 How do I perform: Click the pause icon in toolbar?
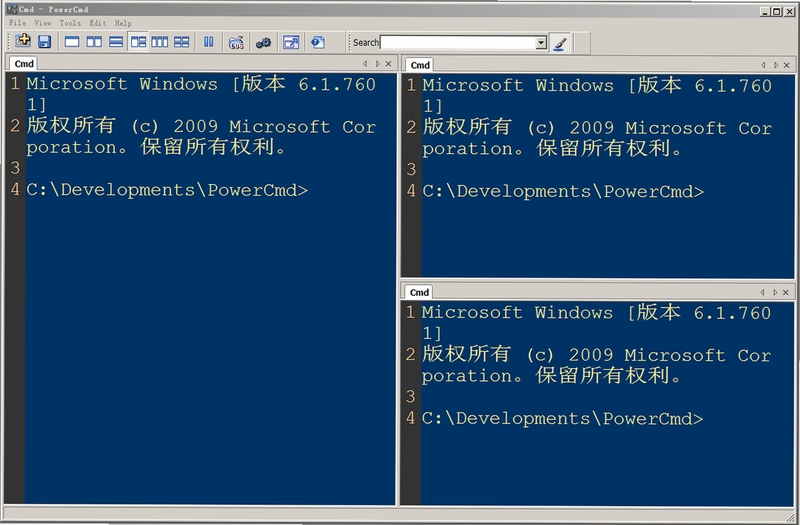coord(209,42)
